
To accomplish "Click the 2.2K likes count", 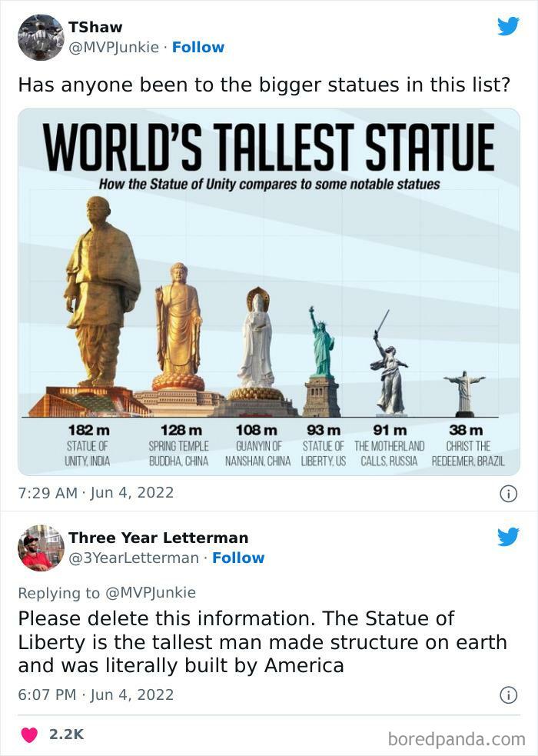I will point(66,734).
